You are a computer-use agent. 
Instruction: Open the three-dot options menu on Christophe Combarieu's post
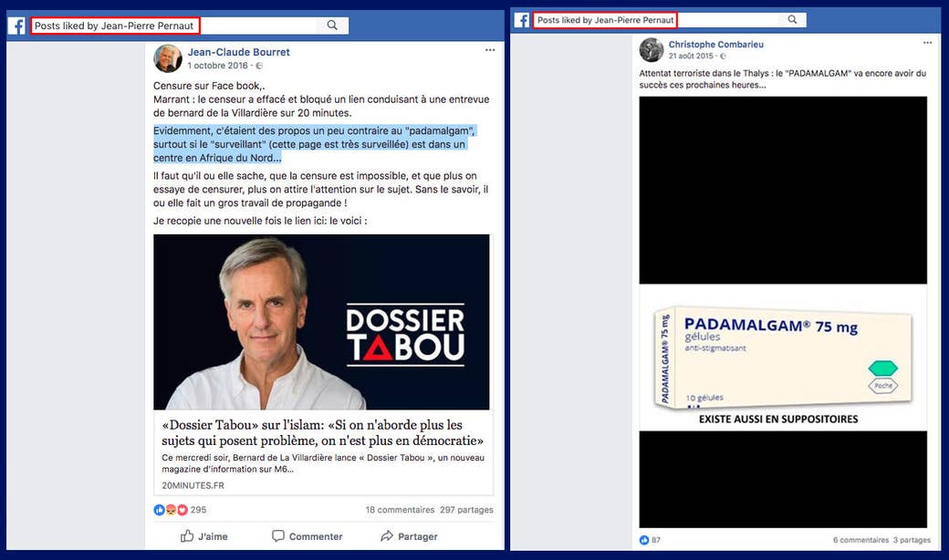pos(927,42)
